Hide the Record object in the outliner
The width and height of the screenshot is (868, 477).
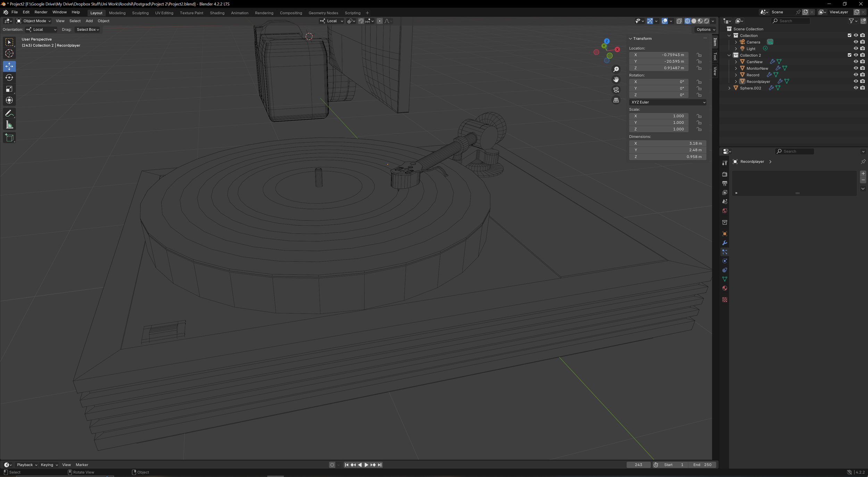coord(856,74)
